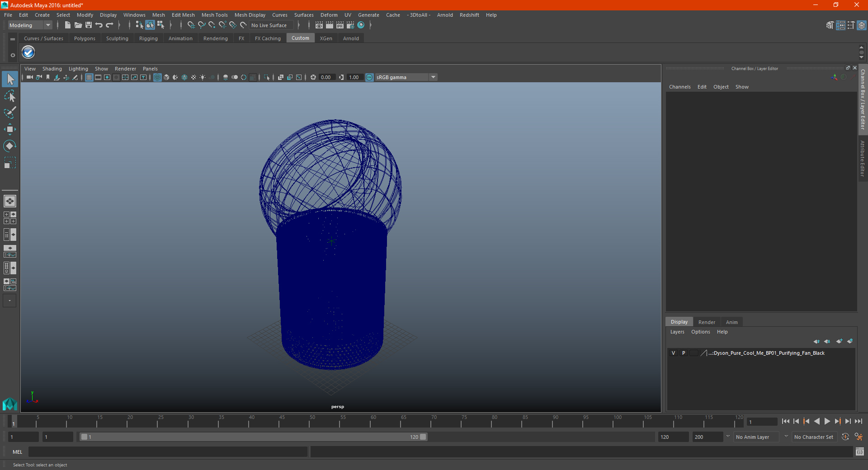Click the viewport select camera icon
868x470 pixels.
30,77
